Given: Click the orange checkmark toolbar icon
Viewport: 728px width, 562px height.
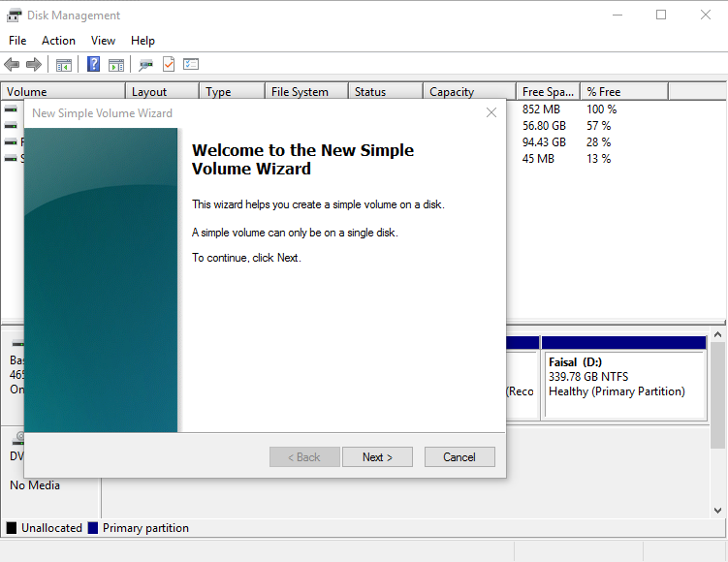Looking at the screenshot, I should (x=168, y=65).
